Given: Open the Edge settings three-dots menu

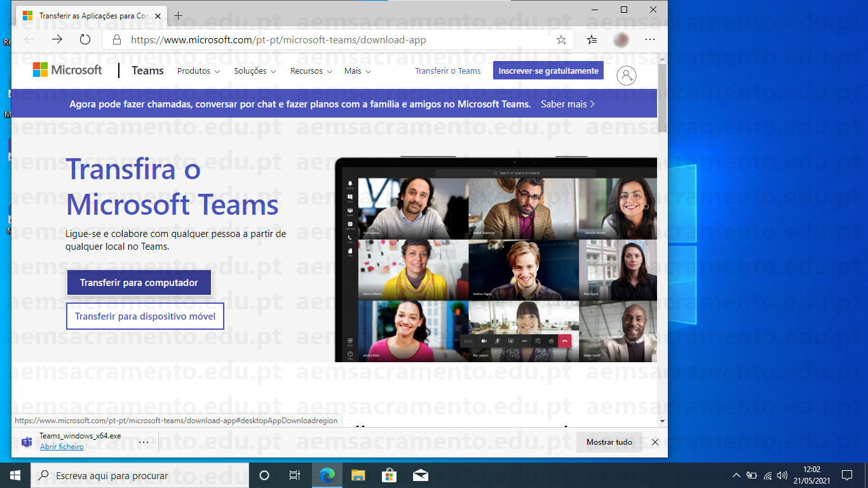Looking at the screenshot, I should 649,39.
